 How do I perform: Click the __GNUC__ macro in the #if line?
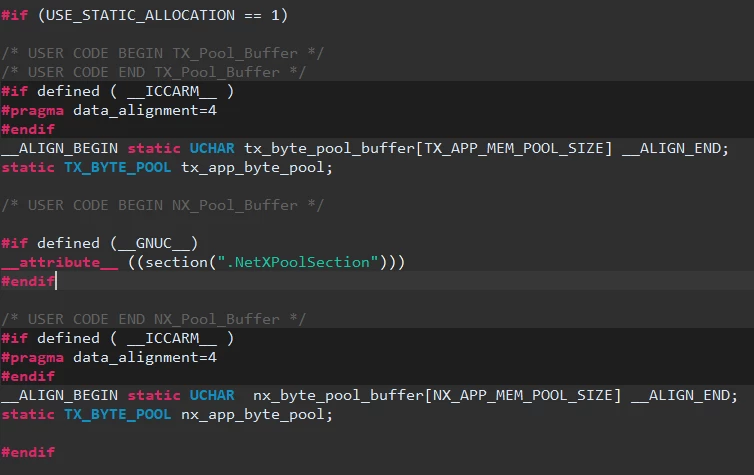tap(154, 243)
